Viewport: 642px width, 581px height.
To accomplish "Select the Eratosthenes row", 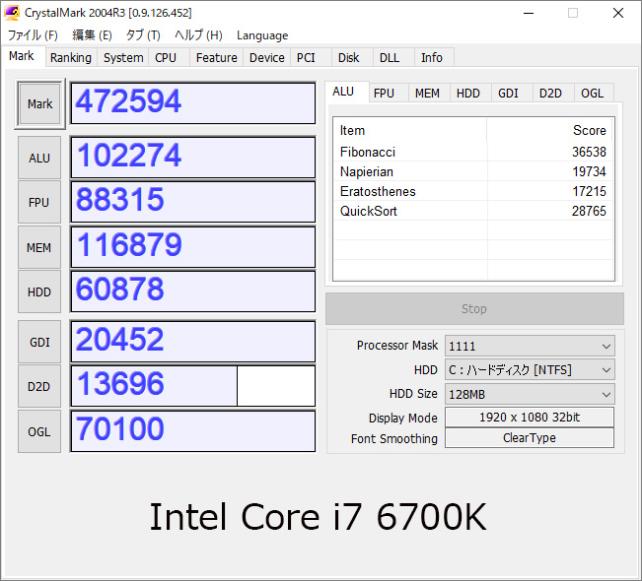I will [x=473, y=191].
